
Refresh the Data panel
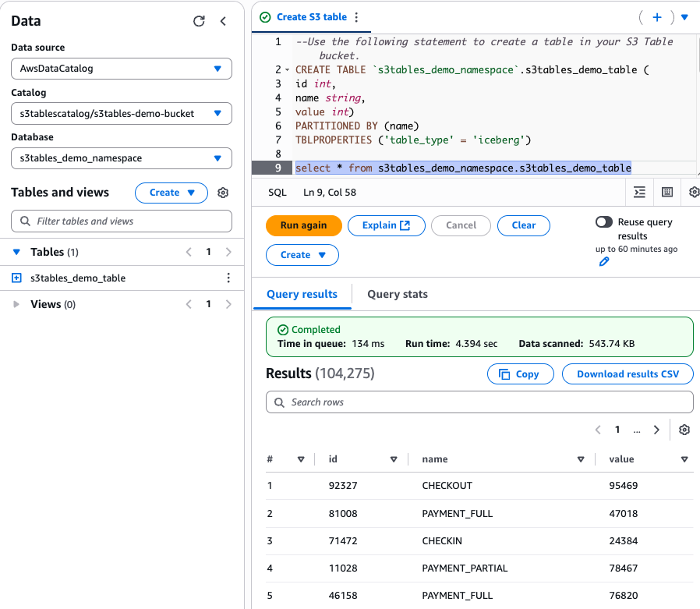click(199, 21)
